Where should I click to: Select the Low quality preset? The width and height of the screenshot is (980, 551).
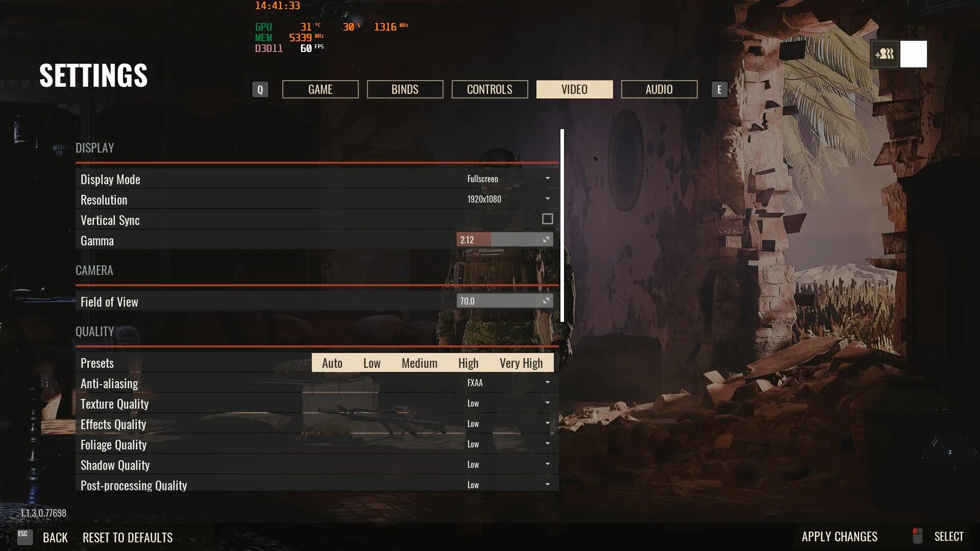(x=372, y=363)
